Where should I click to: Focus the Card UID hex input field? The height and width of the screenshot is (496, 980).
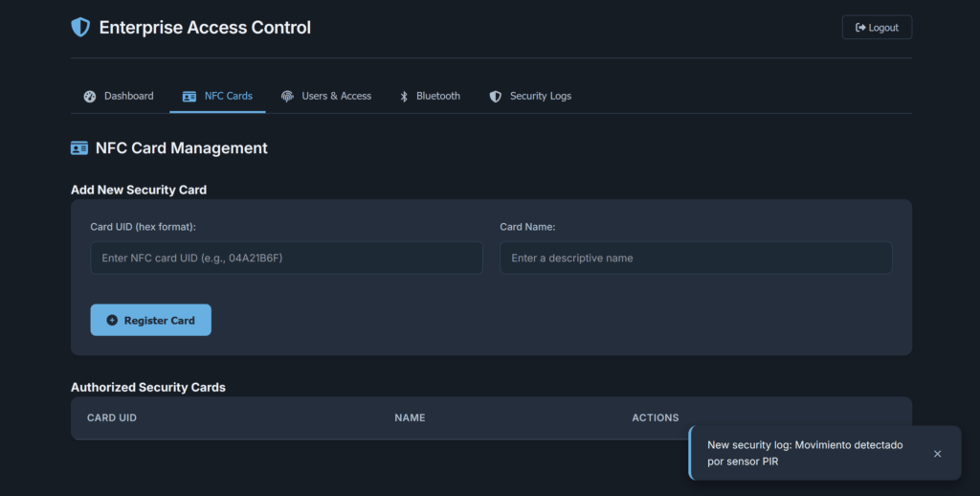286,258
